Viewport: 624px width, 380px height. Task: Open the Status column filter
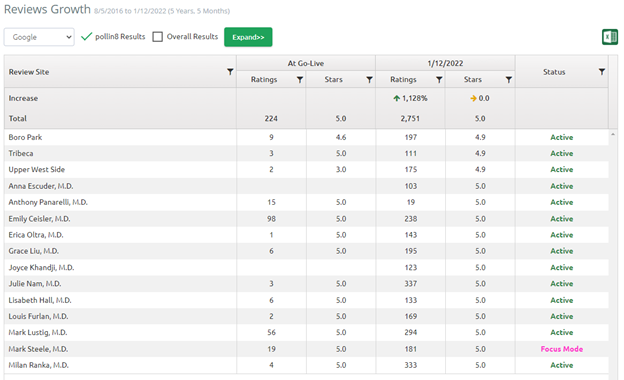click(x=602, y=72)
